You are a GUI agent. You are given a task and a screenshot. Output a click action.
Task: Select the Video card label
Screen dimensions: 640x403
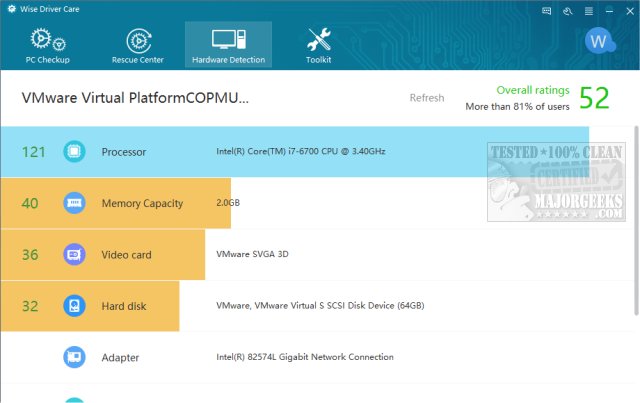(127, 255)
